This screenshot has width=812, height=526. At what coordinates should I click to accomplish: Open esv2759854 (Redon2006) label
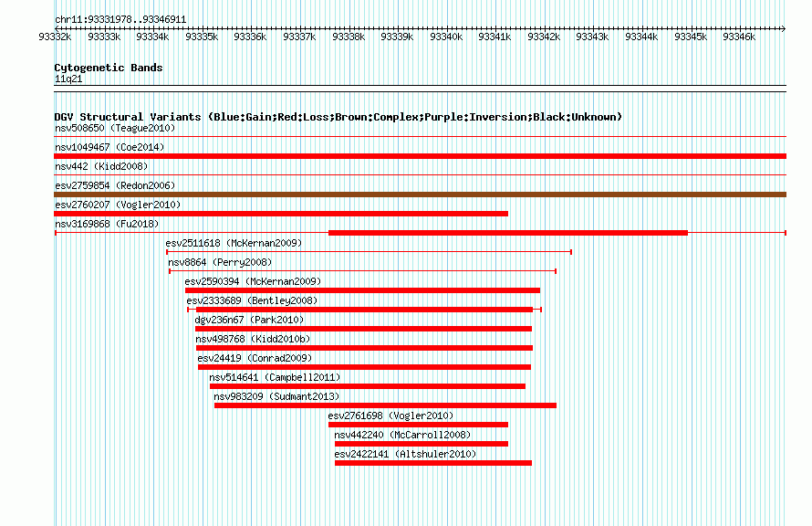pos(115,185)
